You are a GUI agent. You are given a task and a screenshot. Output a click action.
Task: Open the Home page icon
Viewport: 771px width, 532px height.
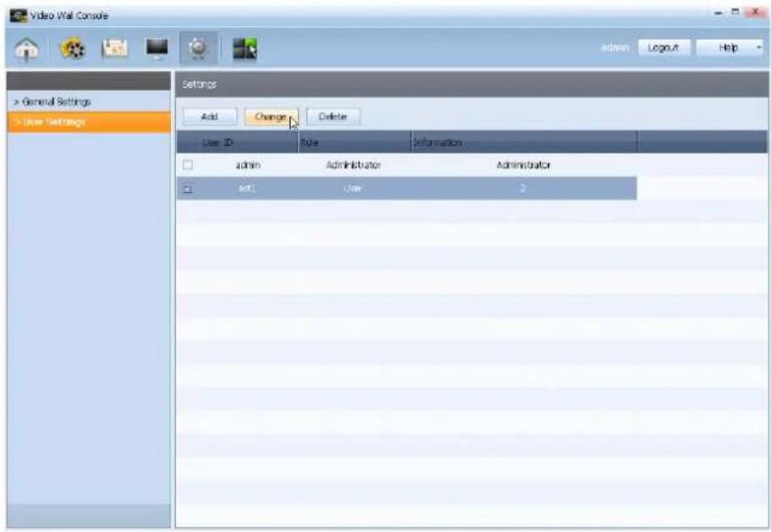pos(26,49)
